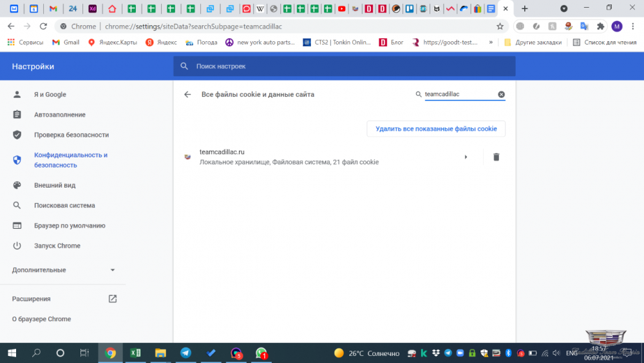Go back in browser history

coord(11,26)
